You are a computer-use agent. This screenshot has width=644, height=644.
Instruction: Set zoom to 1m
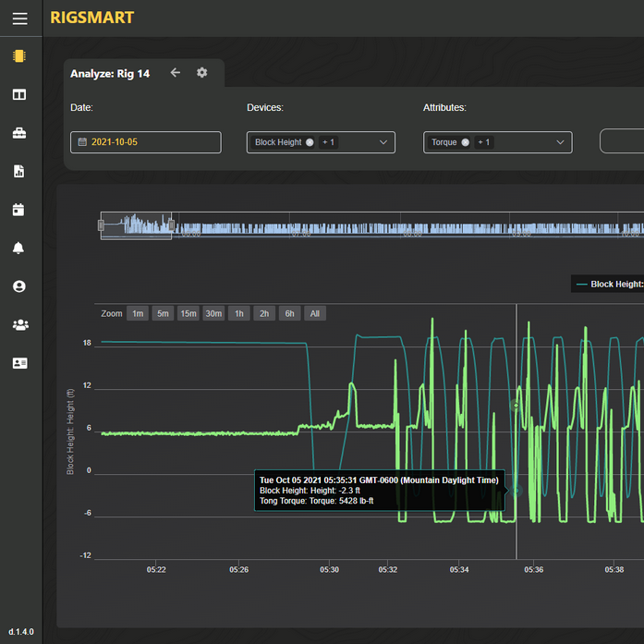coord(138,314)
